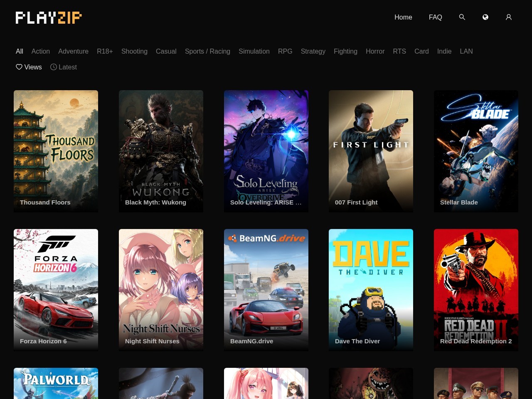532x399 pixels.
Task: Open the FAQ page
Action: tap(435, 17)
